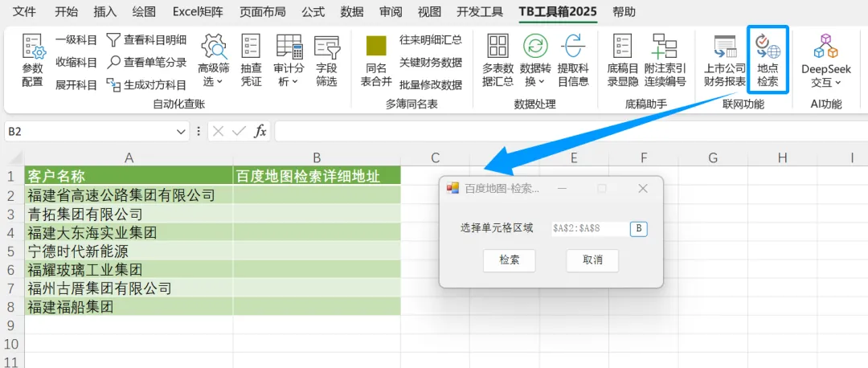Click the fx insert function icon
Image resolution: width=868 pixels, height=368 pixels.
click(x=260, y=132)
